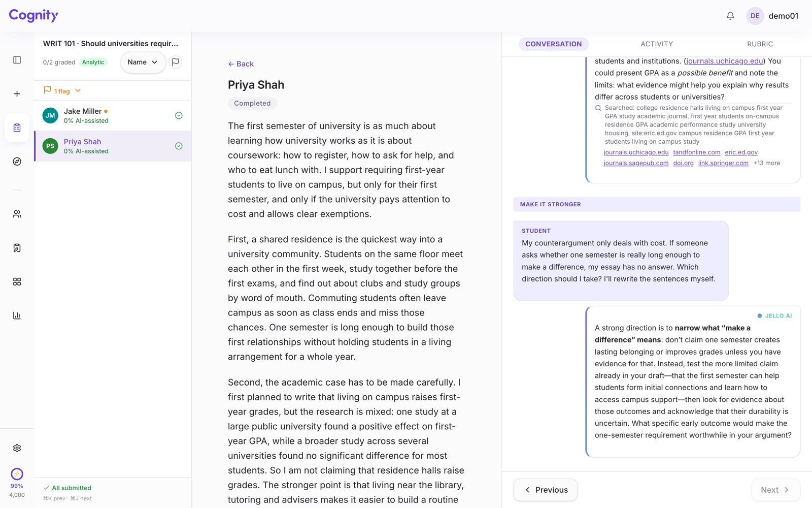Open the document check icon in sidebar
This screenshot has height=508, width=812.
click(17, 248)
